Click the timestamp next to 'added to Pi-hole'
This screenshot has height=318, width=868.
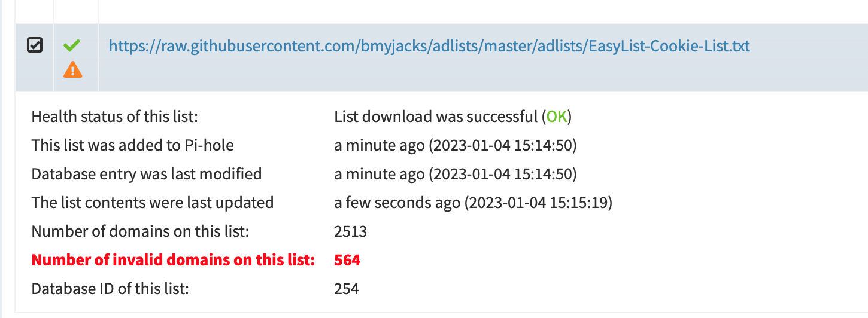(456, 145)
